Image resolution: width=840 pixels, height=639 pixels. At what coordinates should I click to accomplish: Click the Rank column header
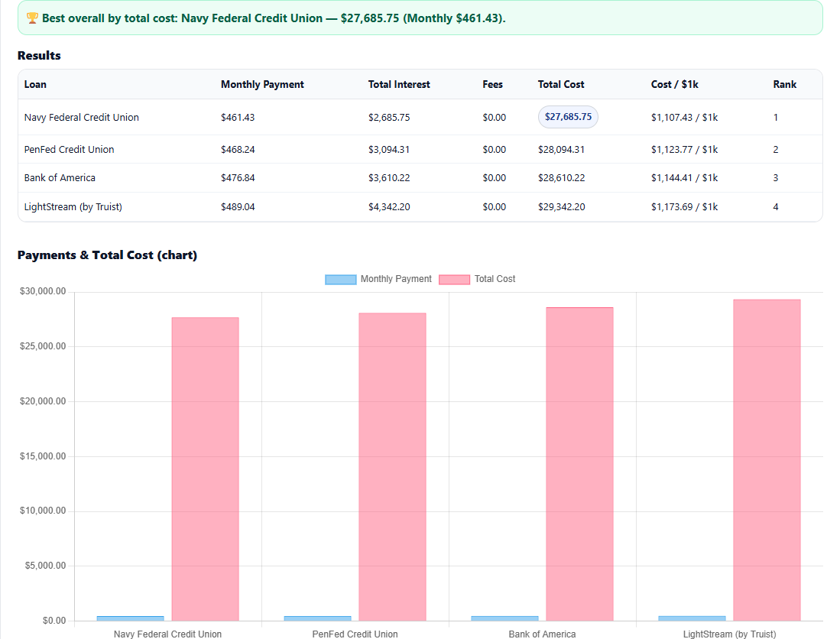[x=785, y=85]
